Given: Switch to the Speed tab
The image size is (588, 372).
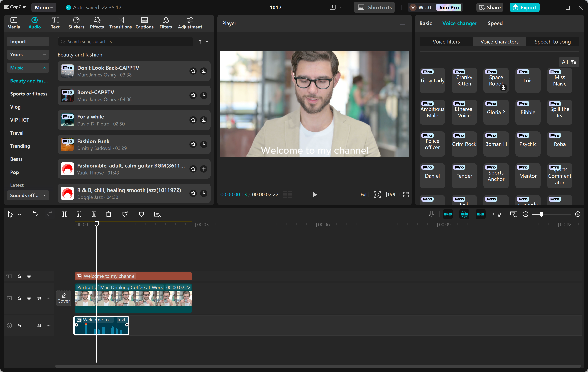Looking at the screenshot, I should pyautogui.click(x=495, y=23).
